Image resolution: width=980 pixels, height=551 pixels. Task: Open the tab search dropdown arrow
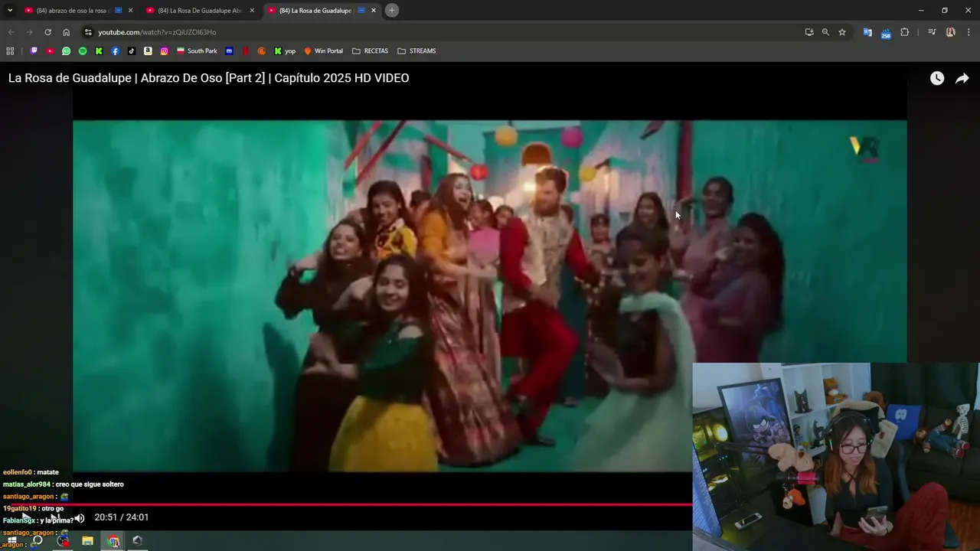click(x=10, y=11)
